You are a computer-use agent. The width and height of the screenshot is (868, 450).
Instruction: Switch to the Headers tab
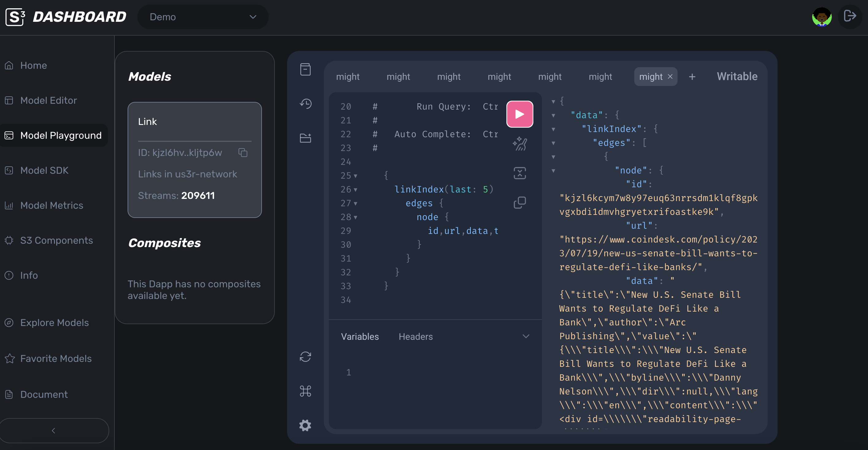[416, 336]
